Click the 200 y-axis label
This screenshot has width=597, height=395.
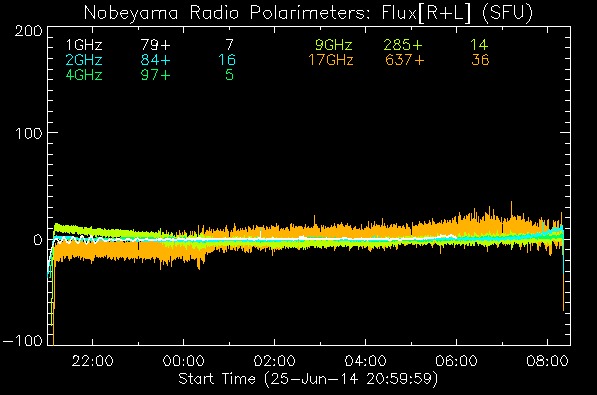coord(29,31)
